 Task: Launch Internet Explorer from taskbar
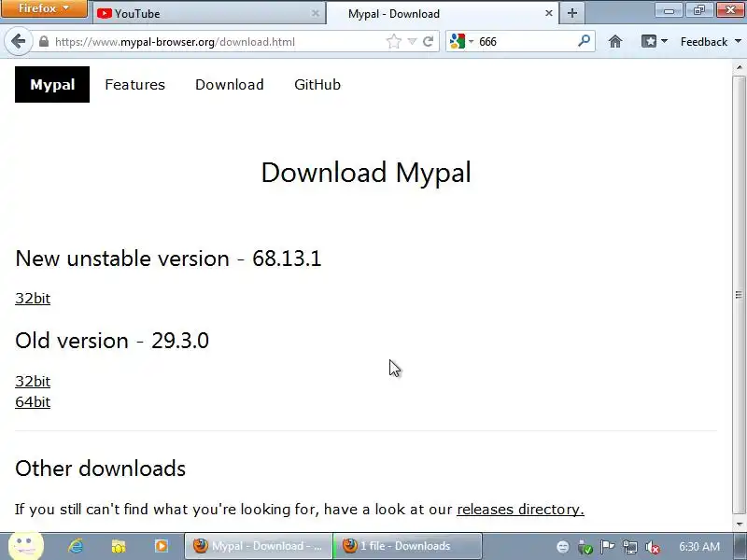tap(76, 546)
